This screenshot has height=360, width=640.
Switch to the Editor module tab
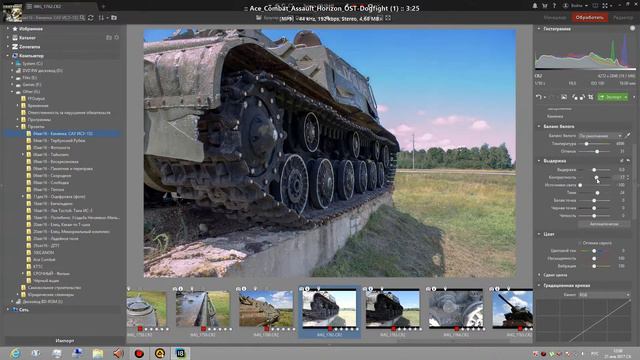point(623,18)
